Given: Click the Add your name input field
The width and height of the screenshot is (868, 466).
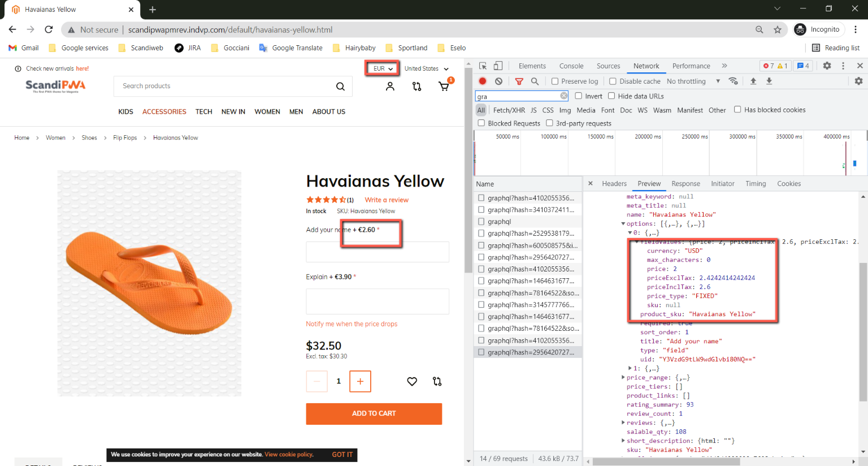Looking at the screenshot, I should (x=377, y=252).
